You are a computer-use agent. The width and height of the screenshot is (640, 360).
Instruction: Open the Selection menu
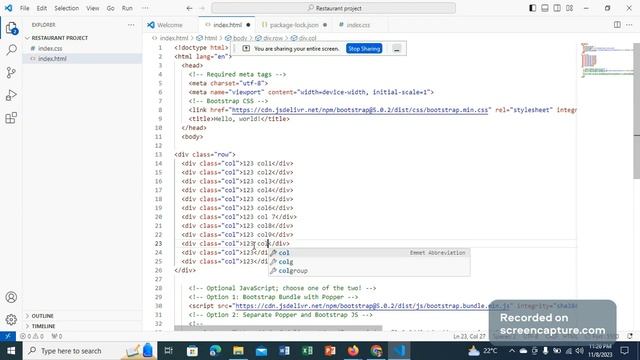pos(67,8)
